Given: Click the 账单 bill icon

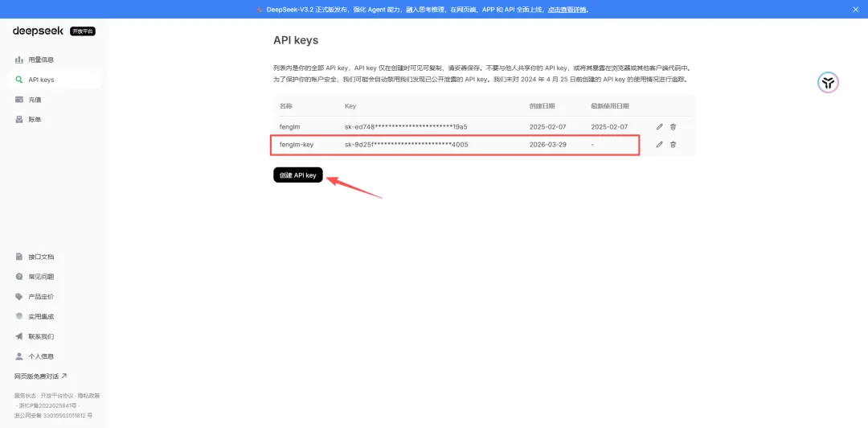Looking at the screenshot, I should tap(18, 119).
